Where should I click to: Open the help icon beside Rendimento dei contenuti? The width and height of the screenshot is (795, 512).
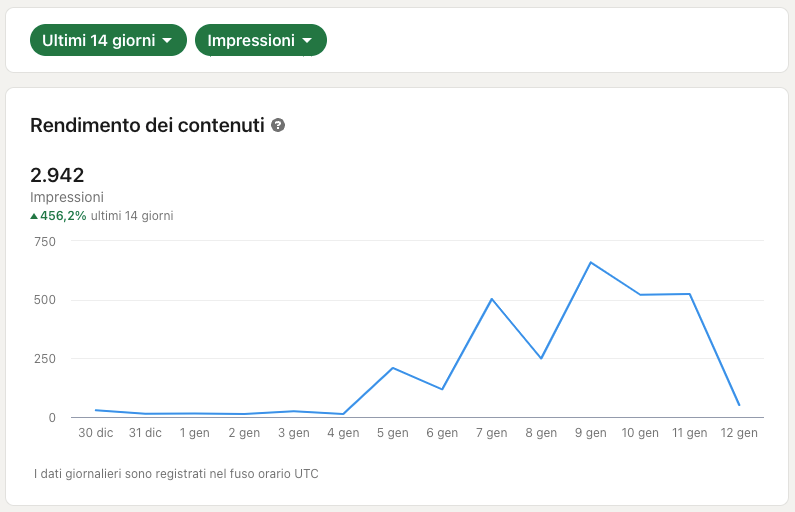[x=278, y=126]
